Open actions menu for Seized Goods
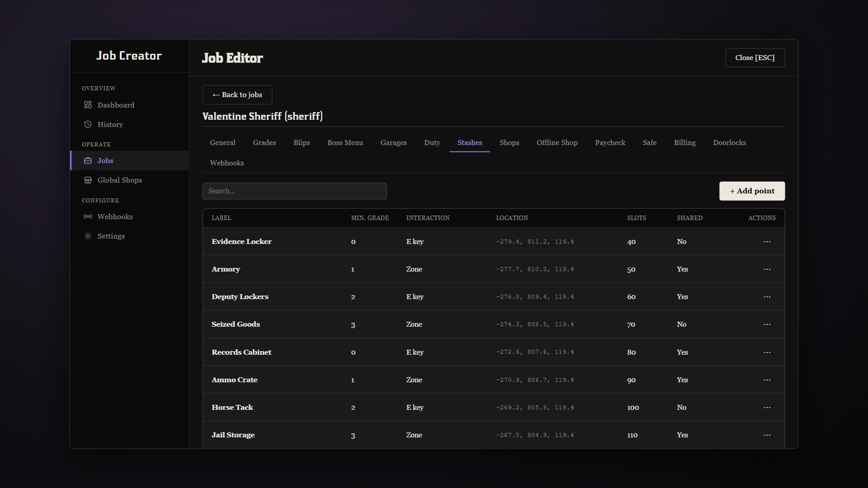 click(x=767, y=324)
